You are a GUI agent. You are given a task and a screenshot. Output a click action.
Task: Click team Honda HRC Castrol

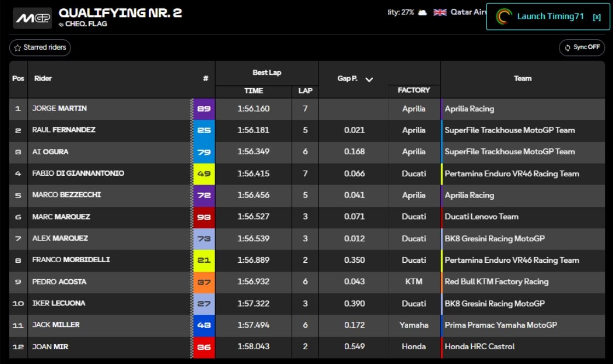pos(479,346)
